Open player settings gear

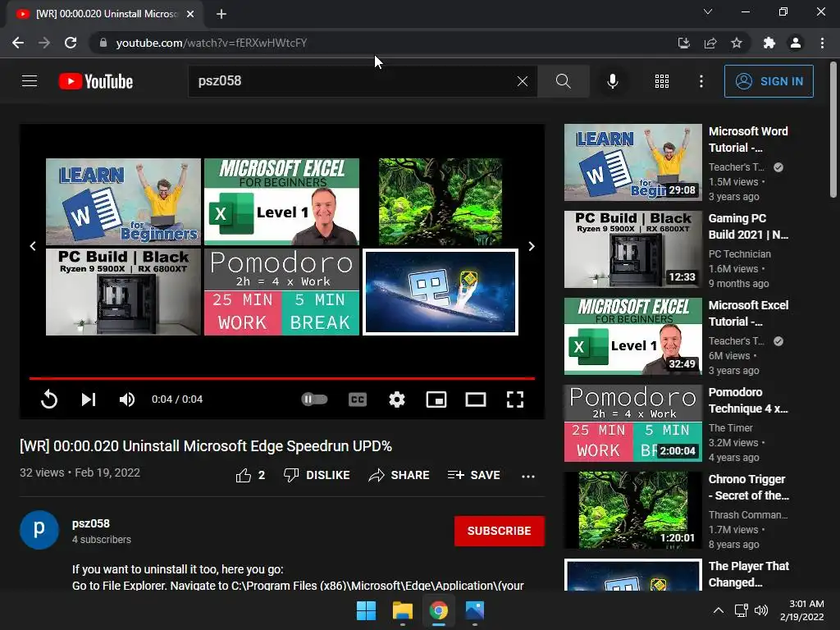pos(397,399)
